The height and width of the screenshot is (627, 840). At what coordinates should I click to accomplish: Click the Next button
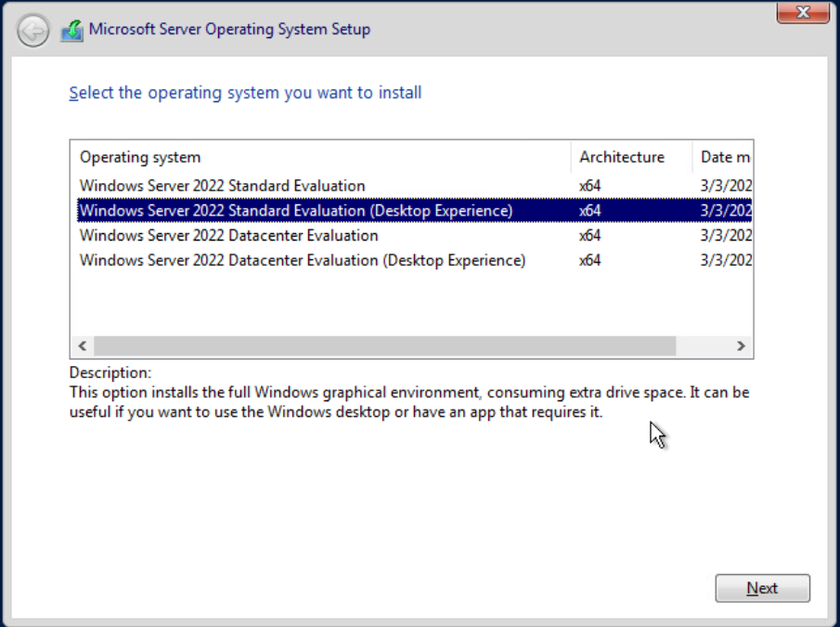(x=762, y=588)
